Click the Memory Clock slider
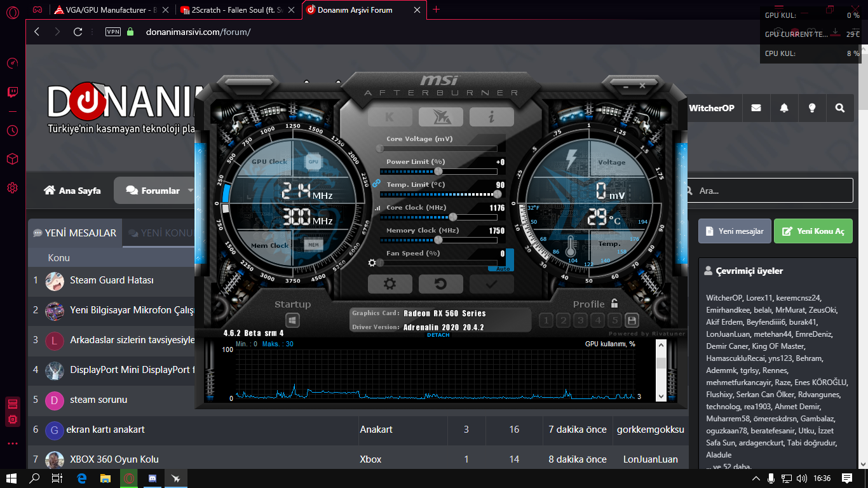 (x=439, y=240)
